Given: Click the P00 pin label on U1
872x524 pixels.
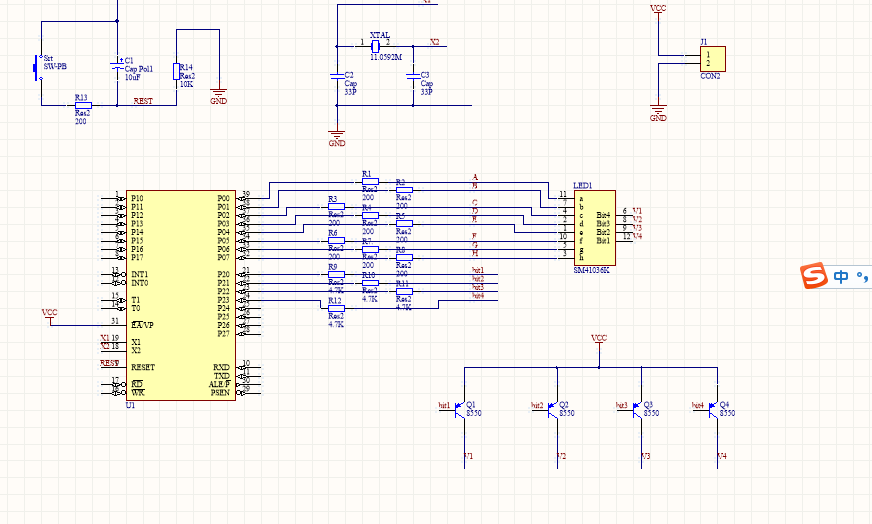Looking at the screenshot, I should click(224, 199).
